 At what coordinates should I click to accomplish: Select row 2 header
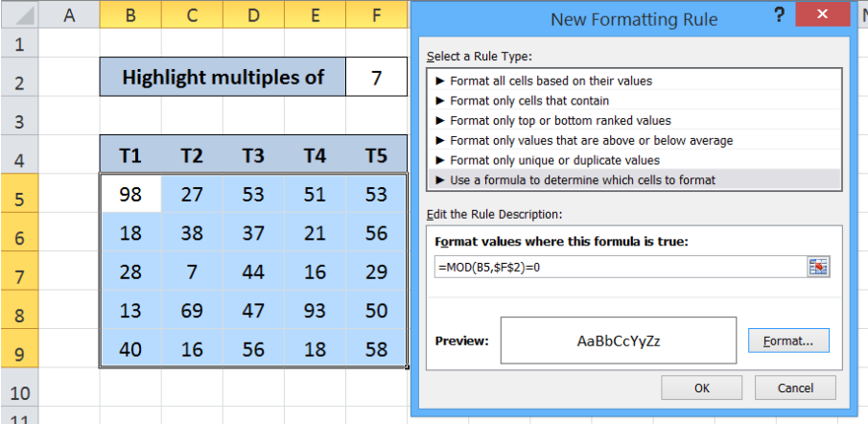pyautogui.click(x=19, y=77)
